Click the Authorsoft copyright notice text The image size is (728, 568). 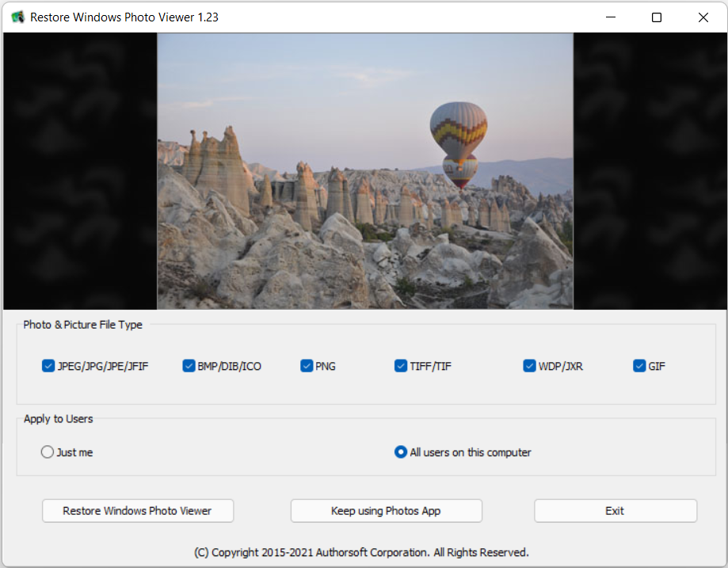(x=361, y=552)
